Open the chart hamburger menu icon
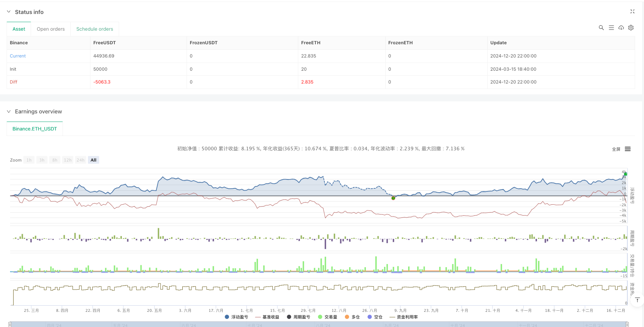Viewport: 644px width, 327px height. pyautogui.click(x=628, y=149)
